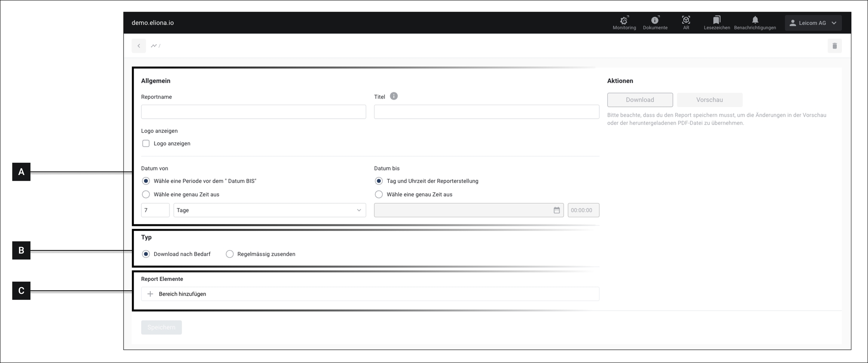Image resolution: width=868 pixels, height=363 pixels.
Task: Click the Download button under Aktionen
Action: click(x=640, y=100)
